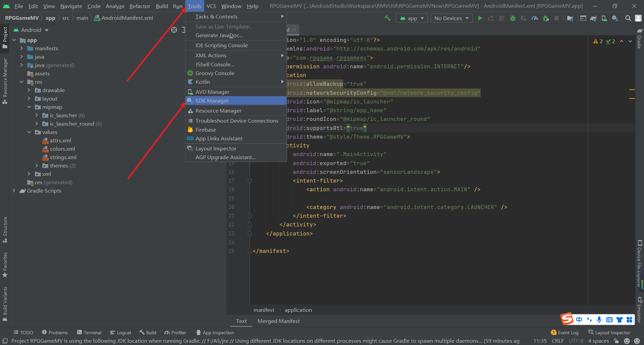Toggle Sogou input Chinese mode icon

(x=579, y=320)
